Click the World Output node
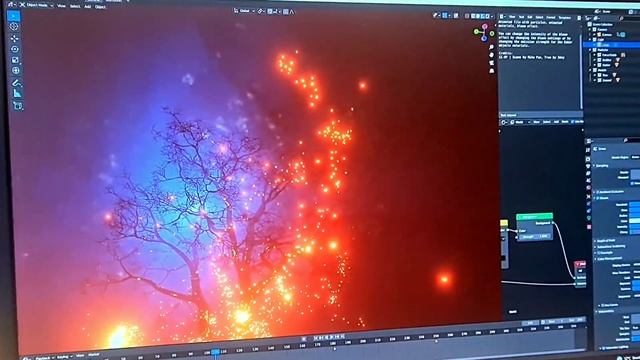640x360 pixels. pos(580,275)
